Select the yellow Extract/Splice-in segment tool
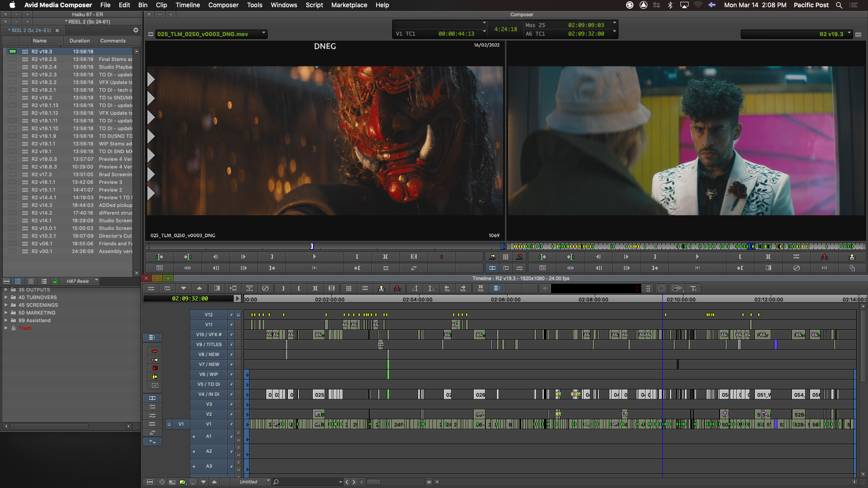Screen dimensions: 868x488 pos(155,360)
